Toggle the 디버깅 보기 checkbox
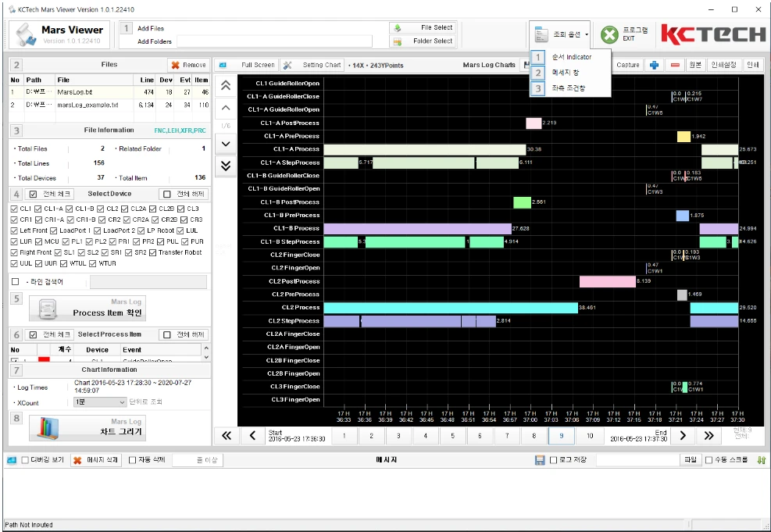The image size is (771, 532). [x=25, y=460]
